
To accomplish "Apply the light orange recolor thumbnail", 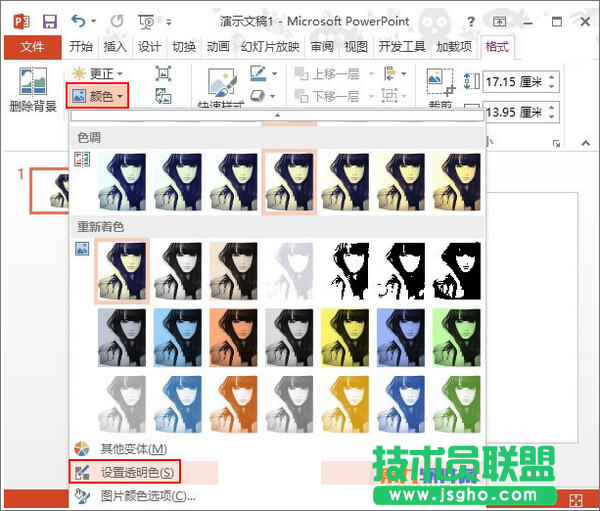I will point(233,405).
